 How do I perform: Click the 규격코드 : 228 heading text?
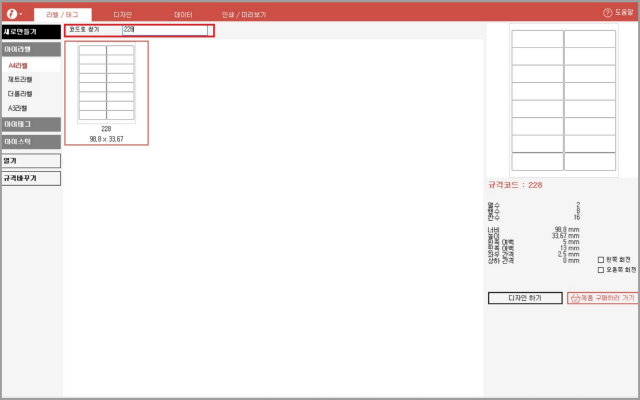tap(515, 185)
